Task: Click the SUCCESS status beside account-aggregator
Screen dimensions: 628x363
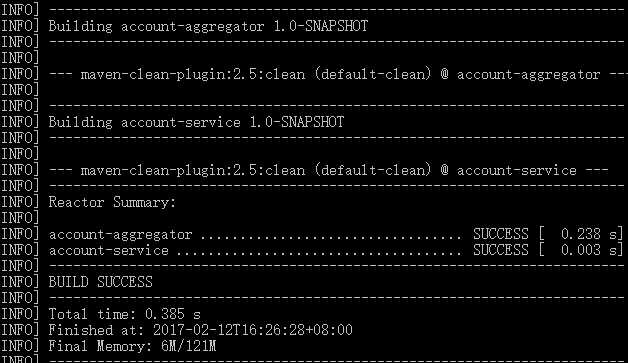Action: click(x=501, y=234)
